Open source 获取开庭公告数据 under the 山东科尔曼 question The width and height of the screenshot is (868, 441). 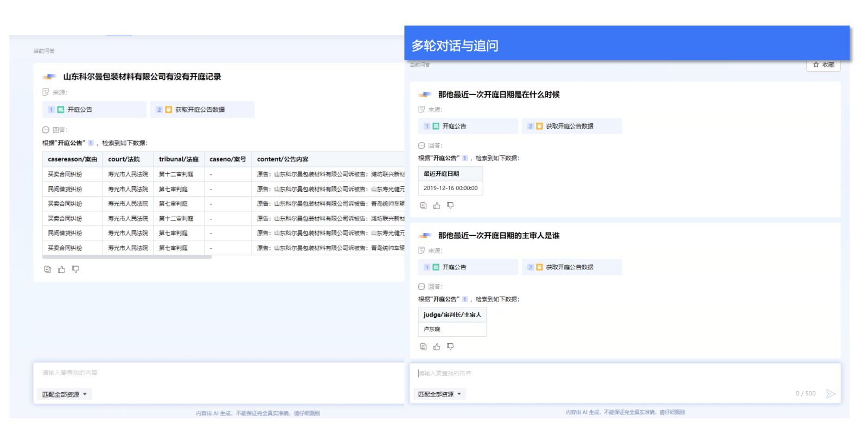point(202,110)
